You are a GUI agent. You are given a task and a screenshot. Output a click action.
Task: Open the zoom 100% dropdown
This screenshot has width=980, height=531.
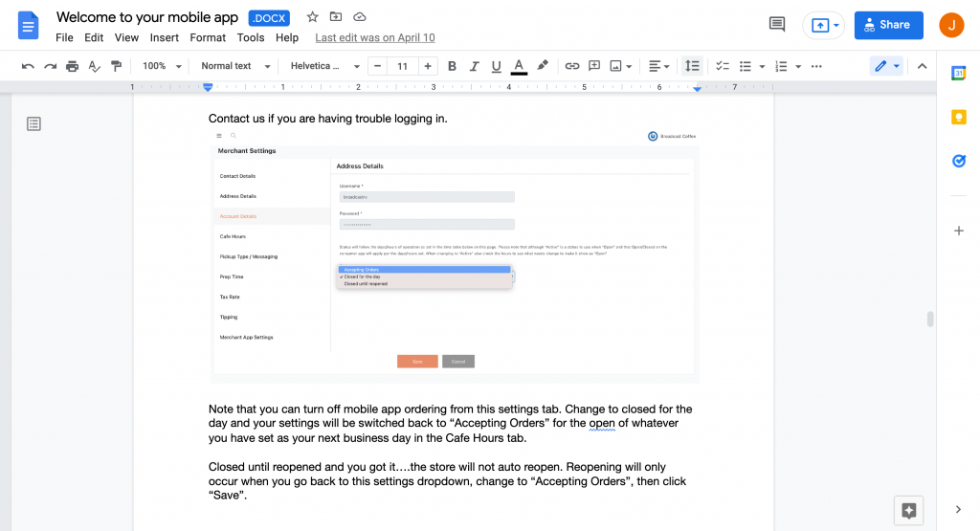click(160, 66)
